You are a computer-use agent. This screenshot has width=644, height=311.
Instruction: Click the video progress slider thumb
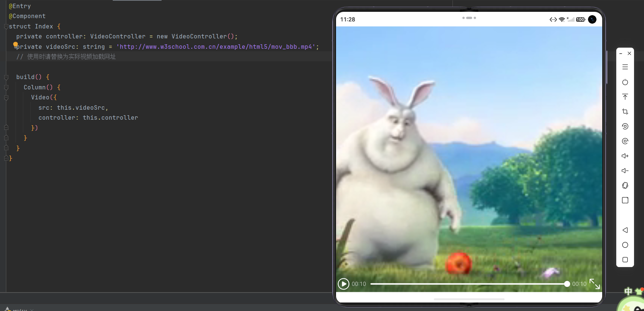[567, 284]
